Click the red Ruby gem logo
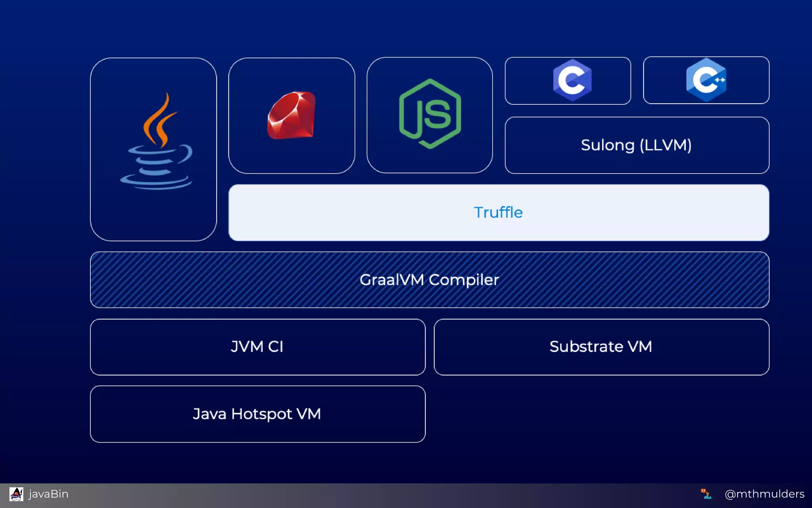812x508 pixels. coord(291,115)
